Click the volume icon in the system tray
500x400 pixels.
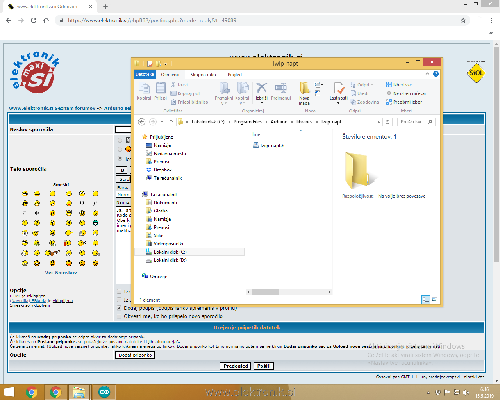(x=466, y=392)
